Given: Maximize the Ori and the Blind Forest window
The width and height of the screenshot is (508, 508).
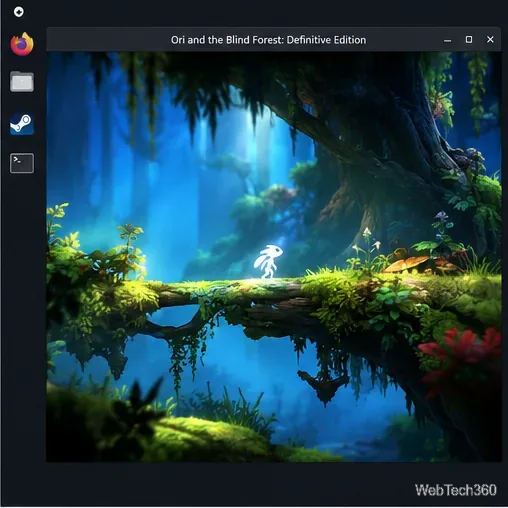Looking at the screenshot, I should pos(469,40).
